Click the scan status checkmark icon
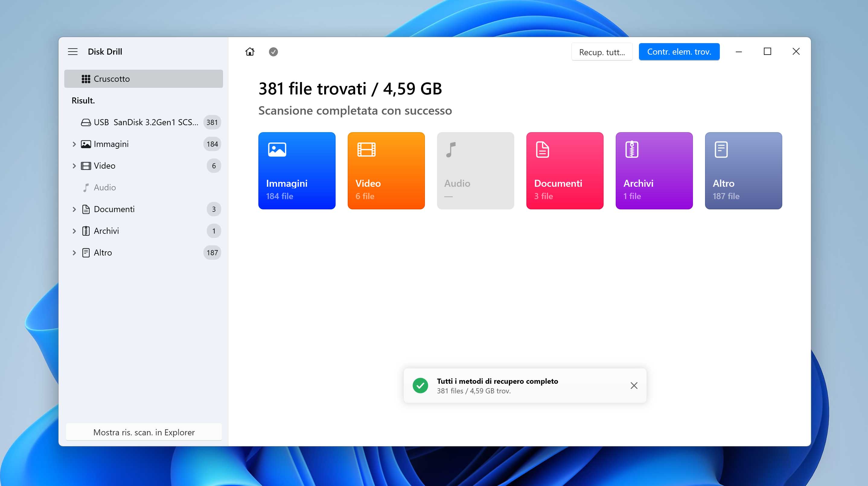This screenshot has width=868, height=486. point(273,52)
